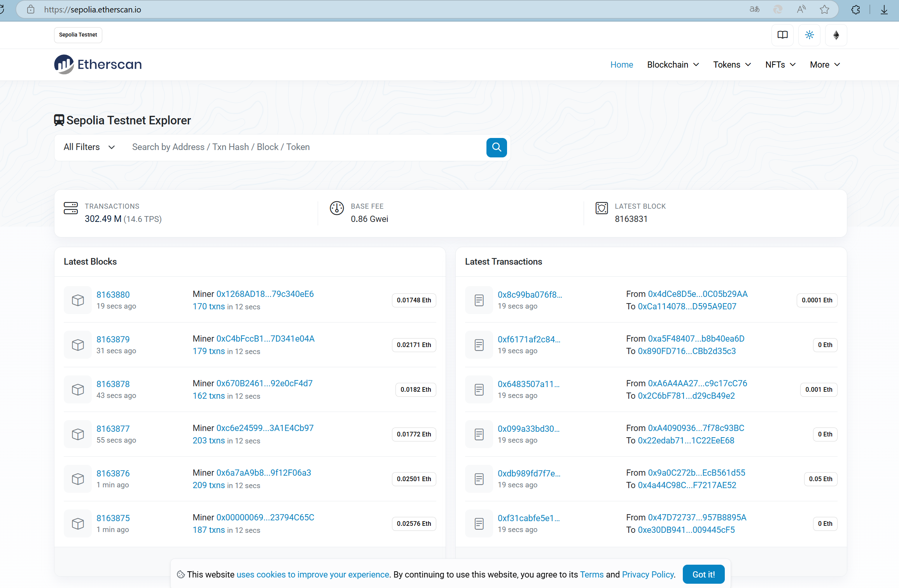Click document icon beside 0x099a33bd30 transaction
899x588 pixels.
tap(479, 434)
